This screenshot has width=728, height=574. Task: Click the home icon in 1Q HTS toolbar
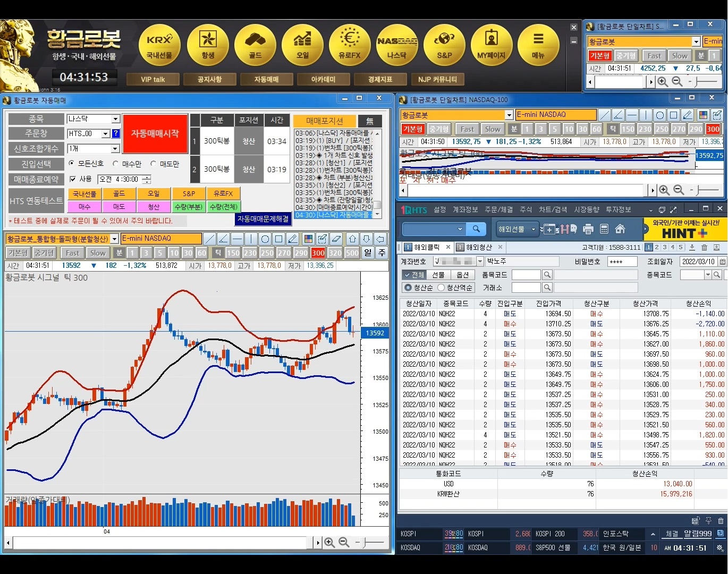620,229
